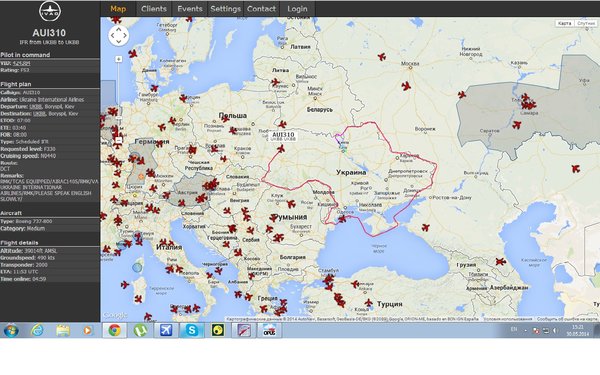Open the Departure UKBB airport link
Image resolution: width=600 pixels, height=375 pixels.
[x=36, y=106]
